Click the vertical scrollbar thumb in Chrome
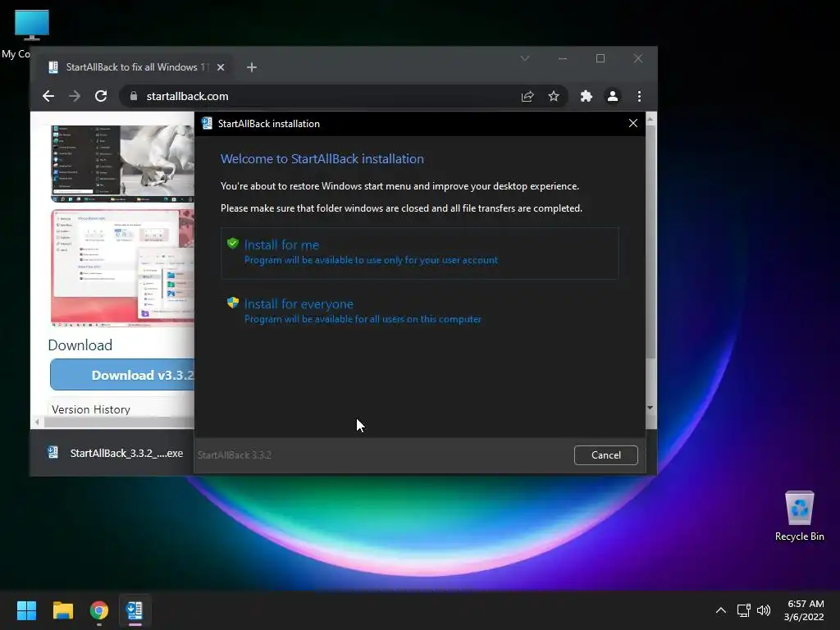Screen dimensions: 840x630 651,241
